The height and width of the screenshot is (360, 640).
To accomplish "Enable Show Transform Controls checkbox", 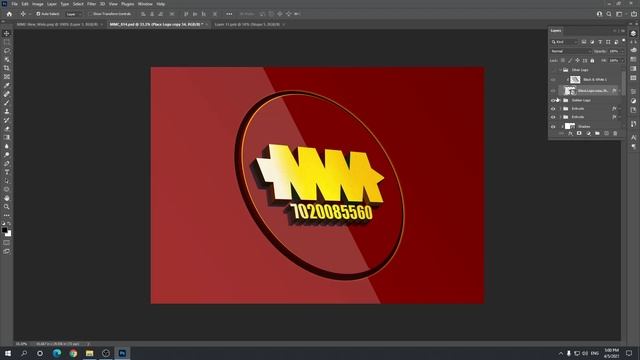I will point(91,14).
